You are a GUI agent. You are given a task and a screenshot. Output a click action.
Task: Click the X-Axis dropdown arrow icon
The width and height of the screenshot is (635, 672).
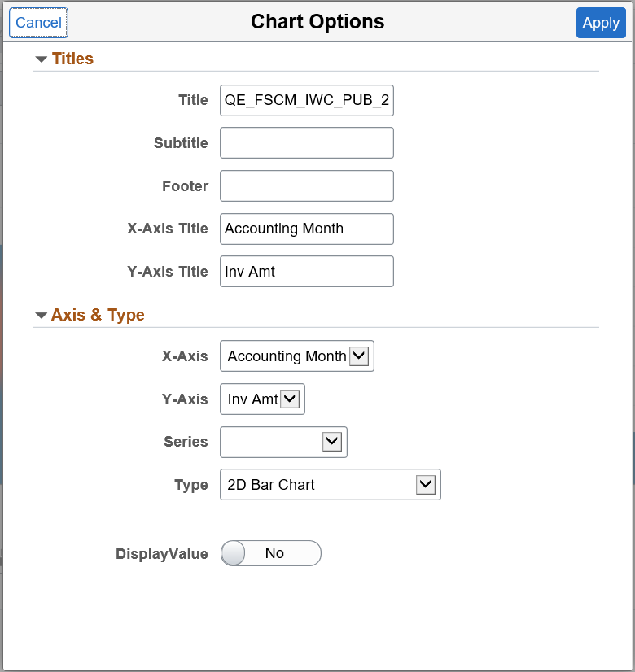click(359, 356)
